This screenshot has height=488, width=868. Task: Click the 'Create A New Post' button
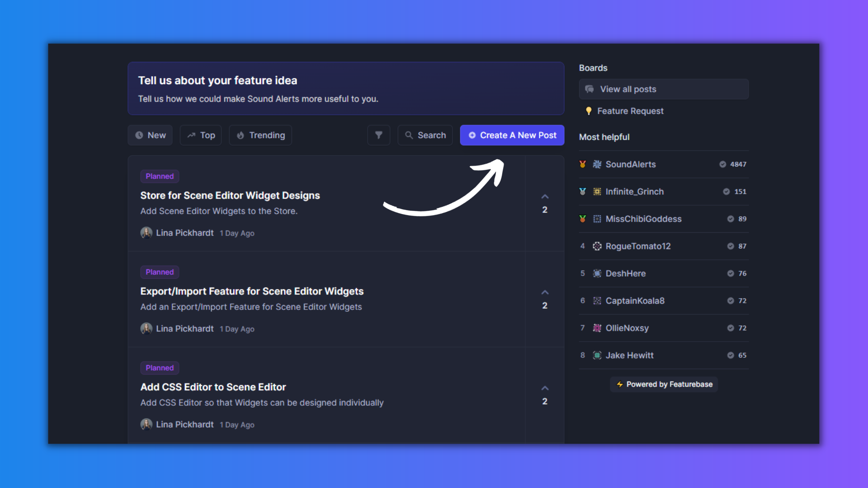513,135
